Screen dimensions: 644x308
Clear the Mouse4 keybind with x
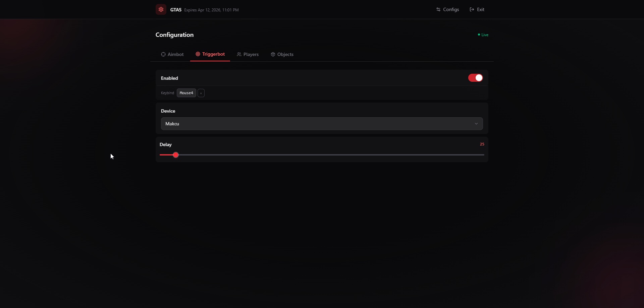point(201,93)
